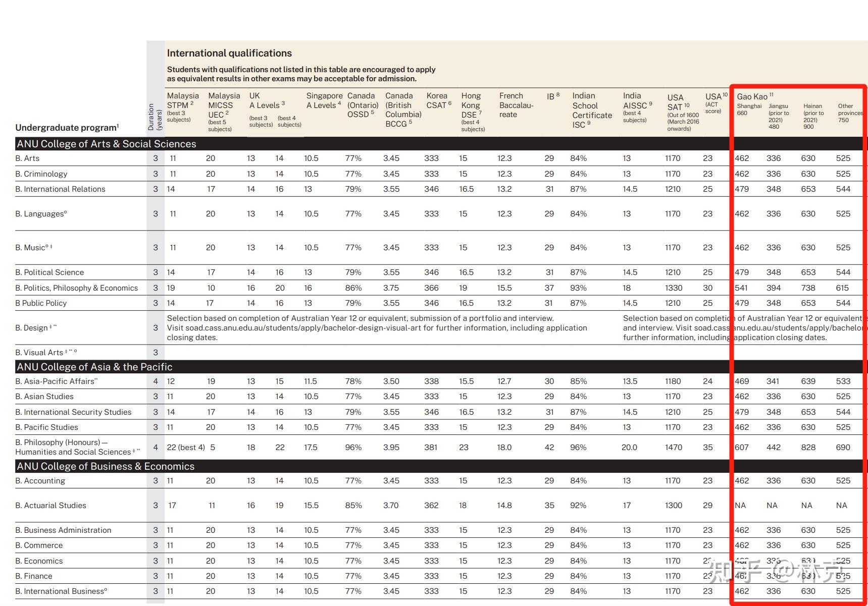This screenshot has width=868, height=606.
Task: Click the 'B. Pacific Studies' program name
Action: pyautogui.click(x=46, y=427)
